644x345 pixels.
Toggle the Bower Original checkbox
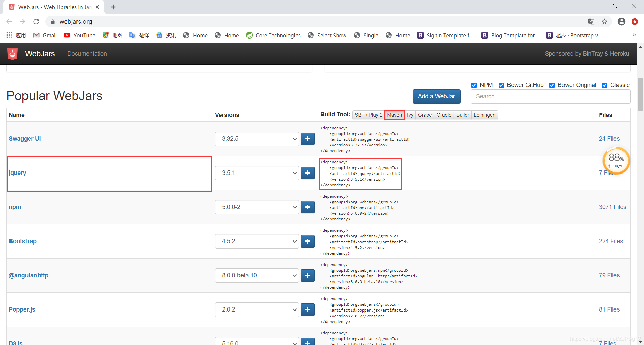pyautogui.click(x=552, y=85)
